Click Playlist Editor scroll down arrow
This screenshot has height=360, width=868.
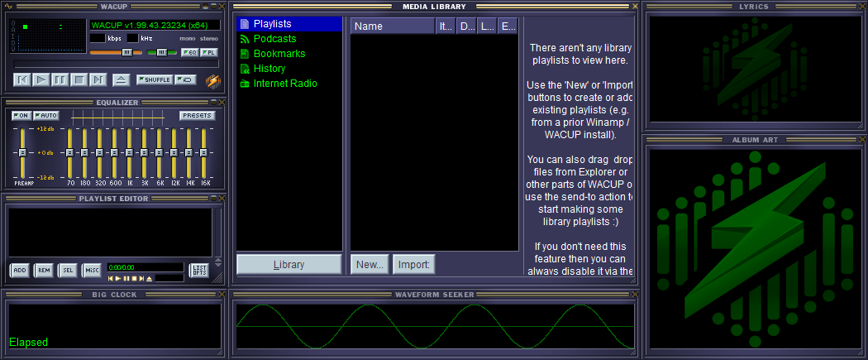218,264
